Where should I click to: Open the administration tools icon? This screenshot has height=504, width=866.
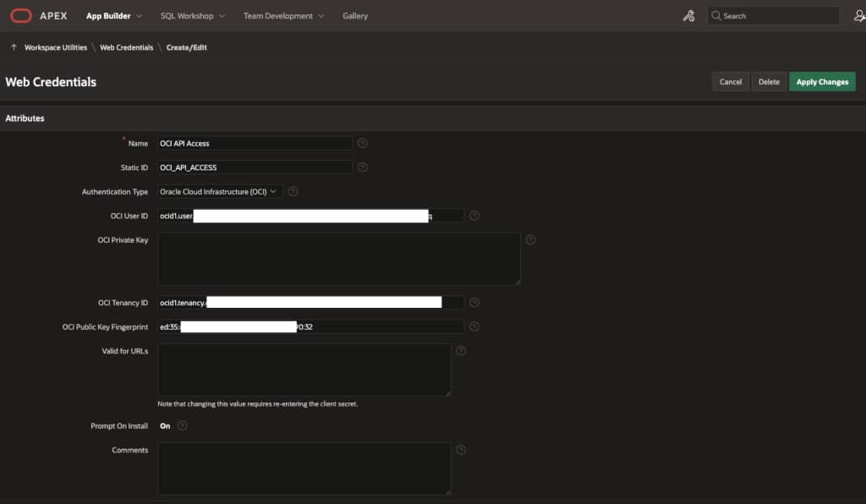coord(688,16)
